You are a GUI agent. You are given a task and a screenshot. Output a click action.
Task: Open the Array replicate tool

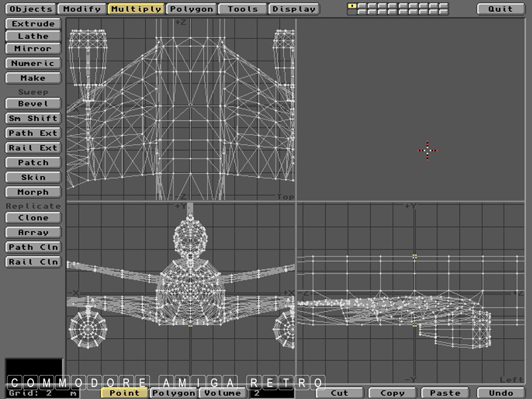click(33, 233)
